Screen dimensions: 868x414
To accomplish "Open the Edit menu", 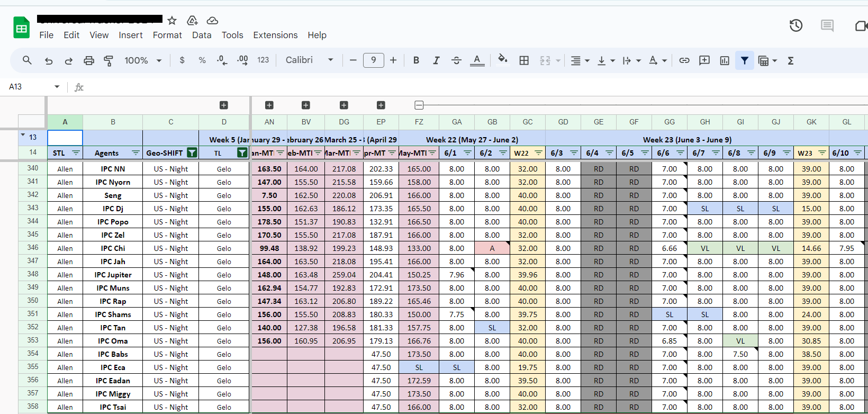I will coord(71,35).
